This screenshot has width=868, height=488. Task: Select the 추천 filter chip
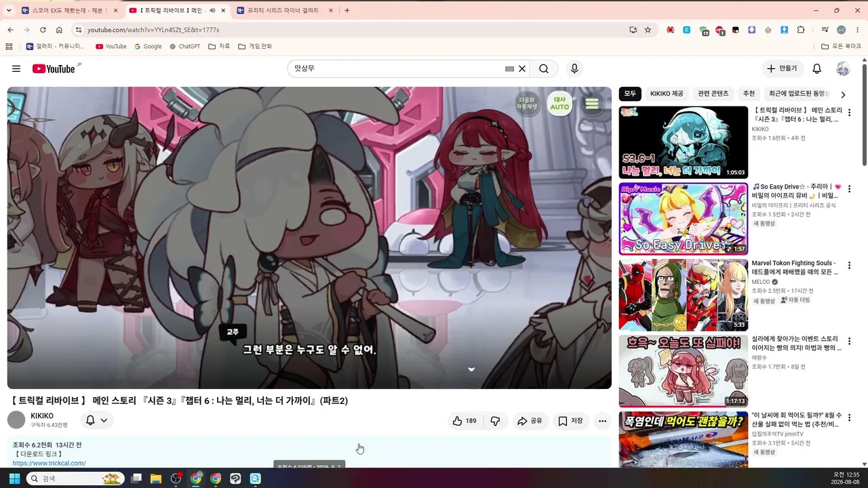[x=749, y=94]
